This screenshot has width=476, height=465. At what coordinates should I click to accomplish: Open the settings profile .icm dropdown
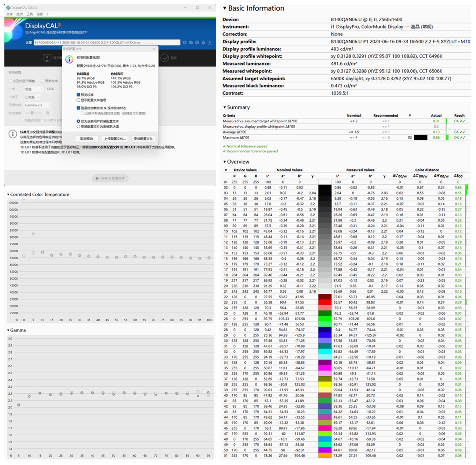[x=178, y=43]
